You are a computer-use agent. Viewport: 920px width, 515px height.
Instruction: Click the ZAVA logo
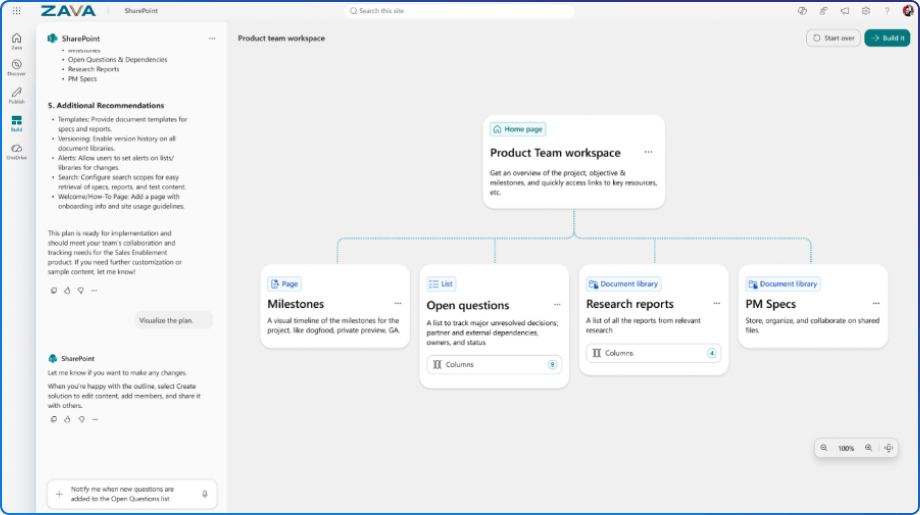(68, 11)
